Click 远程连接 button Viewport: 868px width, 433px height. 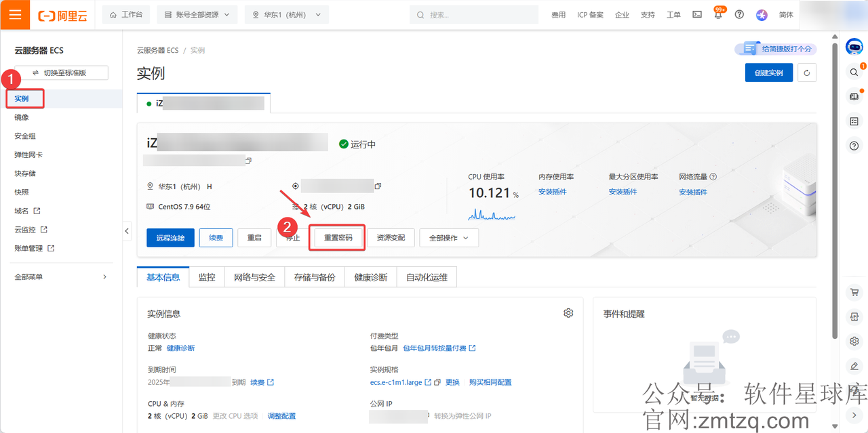[x=170, y=238]
